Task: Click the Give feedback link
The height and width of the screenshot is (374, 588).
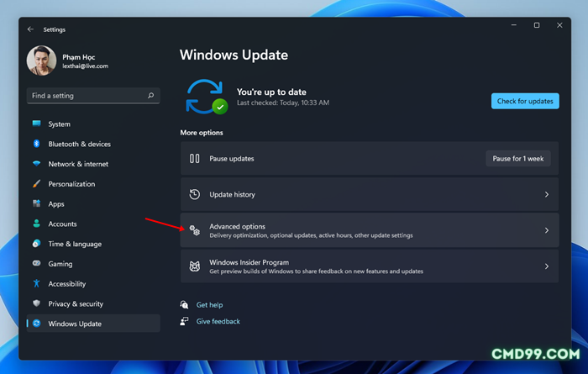Action: click(218, 322)
